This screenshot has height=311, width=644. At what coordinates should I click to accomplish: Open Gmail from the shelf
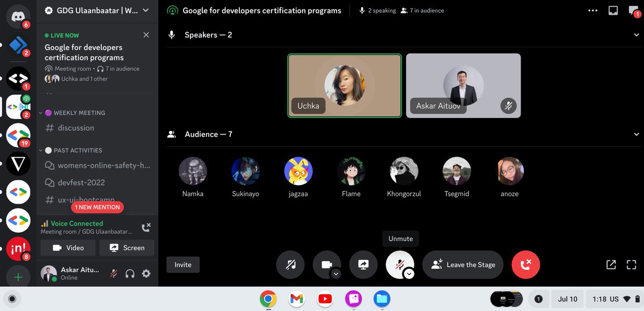[x=297, y=299]
